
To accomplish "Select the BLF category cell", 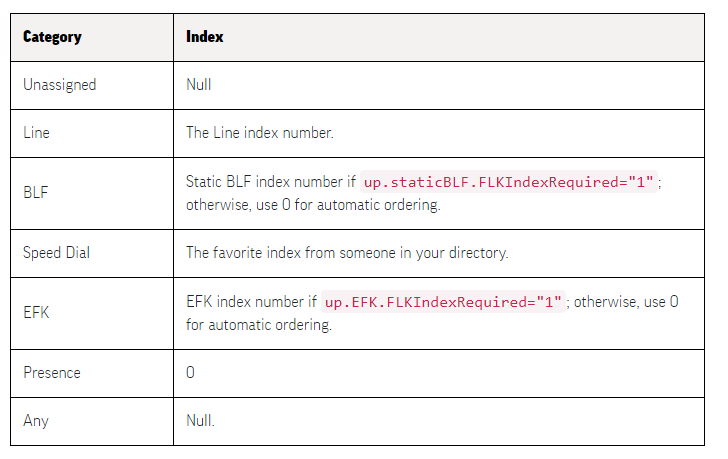I will pyautogui.click(x=92, y=194).
